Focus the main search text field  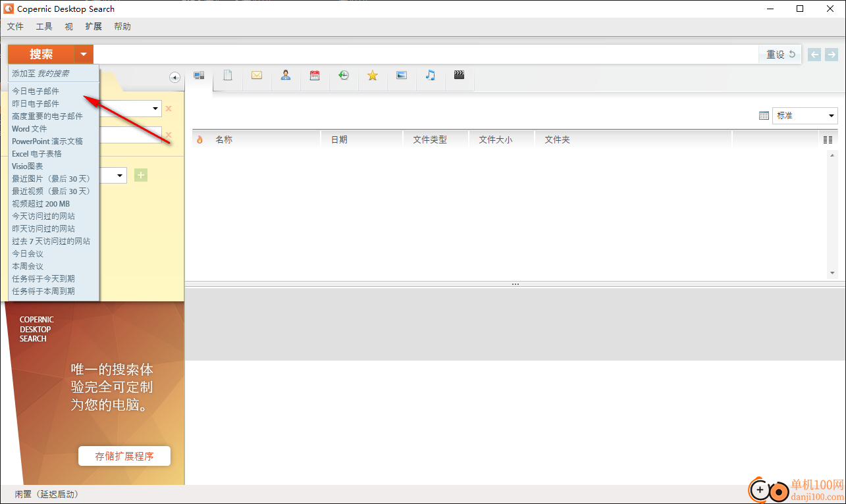pos(427,55)
